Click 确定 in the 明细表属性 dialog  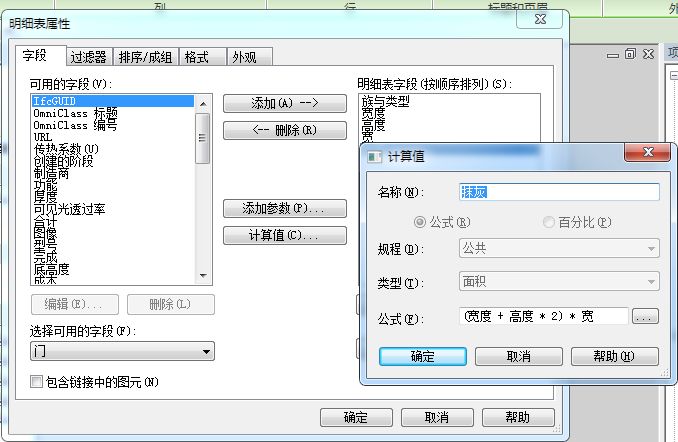point(356,417)
